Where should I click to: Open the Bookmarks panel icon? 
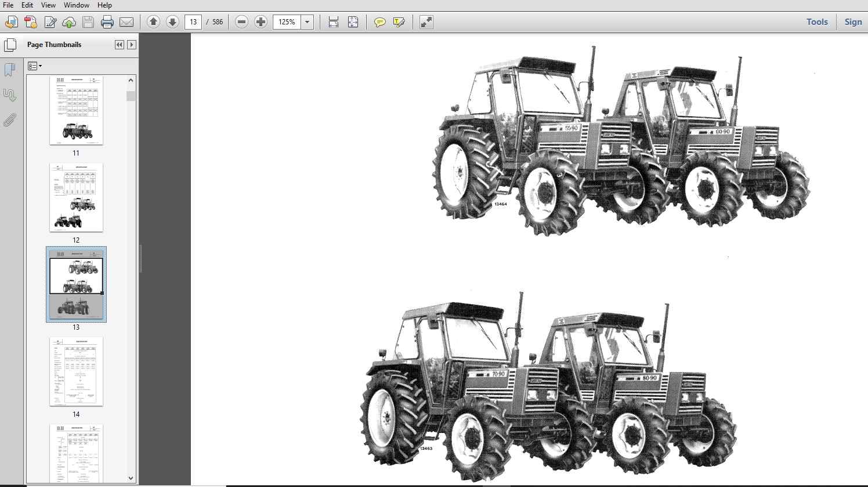click(10, 70)
